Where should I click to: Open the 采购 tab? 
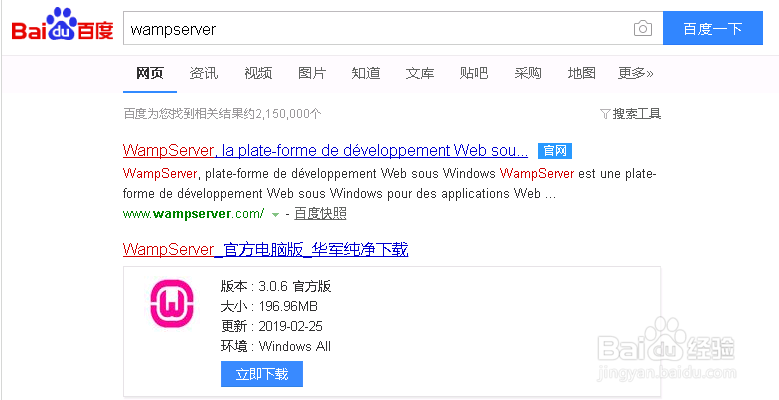528,73
